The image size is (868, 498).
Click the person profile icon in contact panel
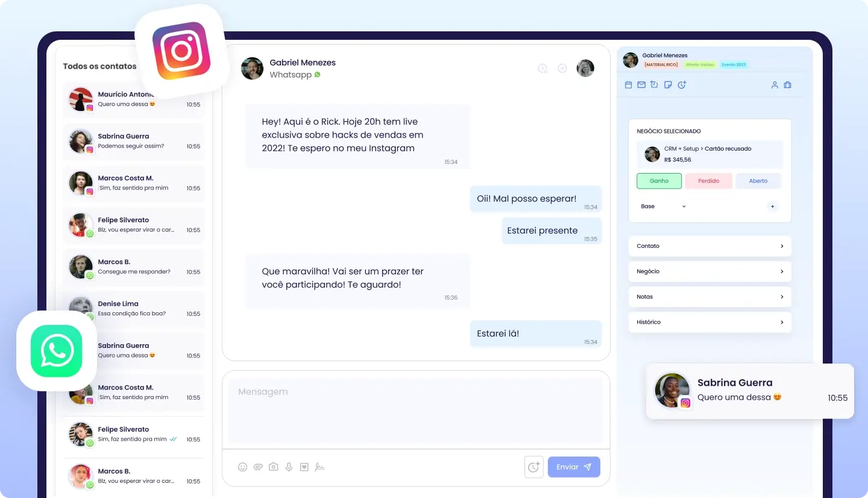(x=775, y=85)
